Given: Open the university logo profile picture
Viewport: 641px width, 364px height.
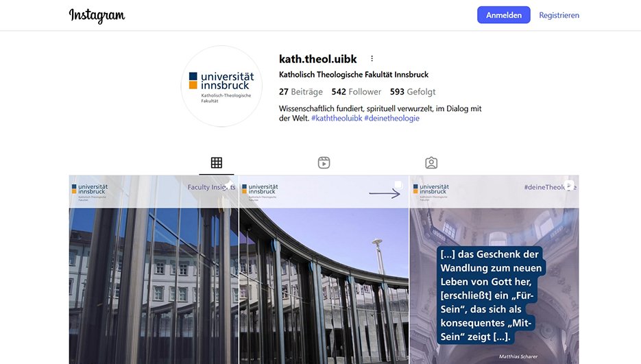Looking at the screenshot, I should pos(221,86).
